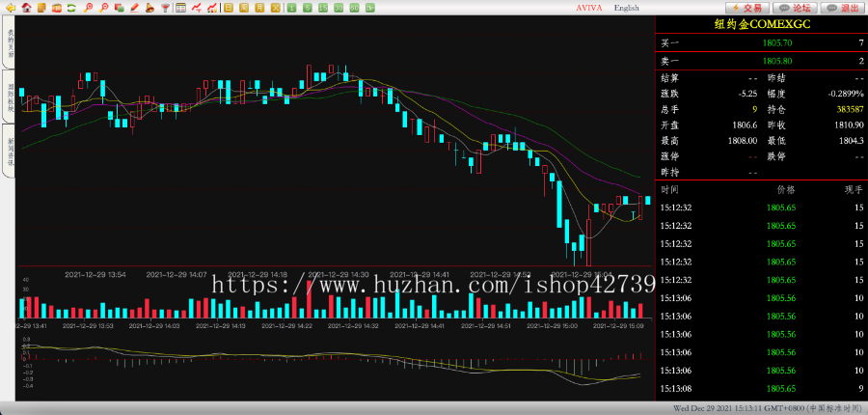The image size is (868, 415).
Task: Select the 15-minute chart period
Action: (323, 8)
